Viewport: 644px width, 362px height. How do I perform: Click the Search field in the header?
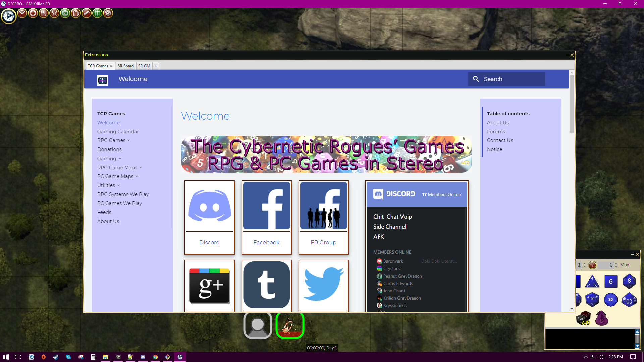point(506,79)
